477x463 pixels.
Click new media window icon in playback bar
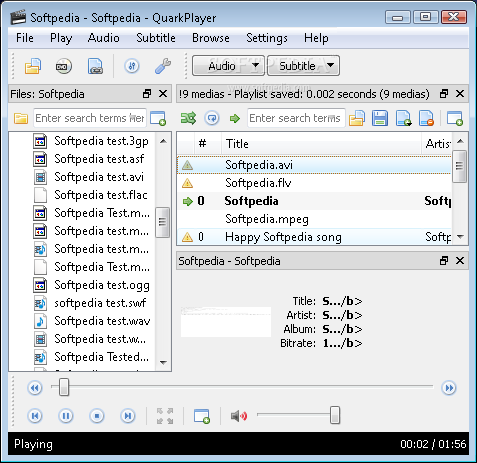202,416
